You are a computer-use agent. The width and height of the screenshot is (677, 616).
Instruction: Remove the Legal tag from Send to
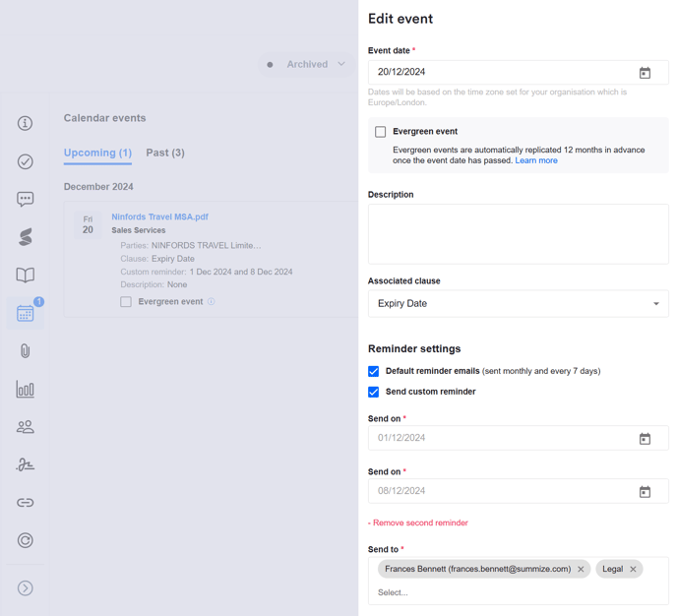click(633, 569)
